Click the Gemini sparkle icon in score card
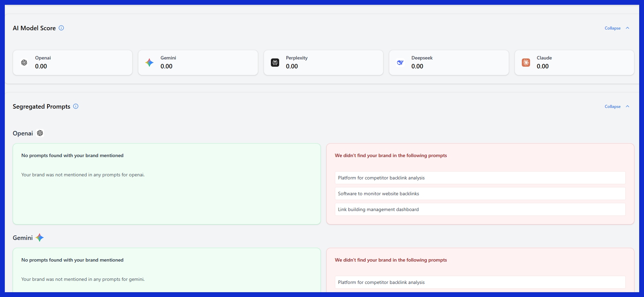 coord(149,63)
